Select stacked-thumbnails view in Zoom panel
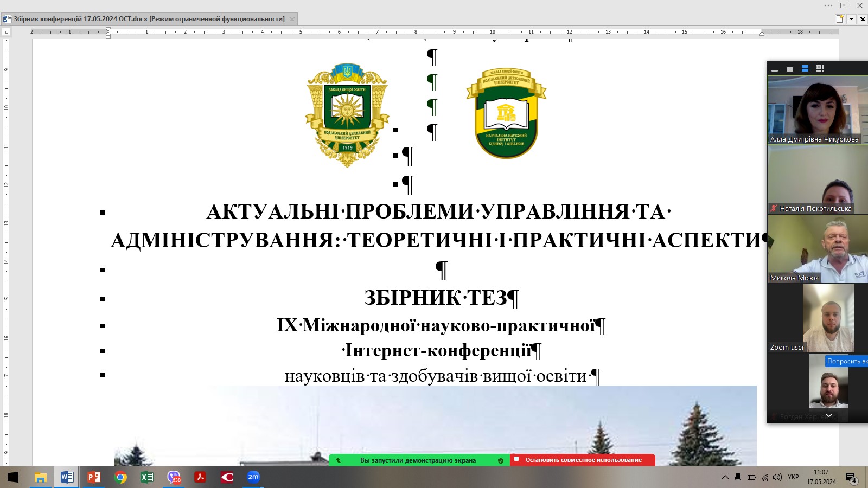 point(805,69)
